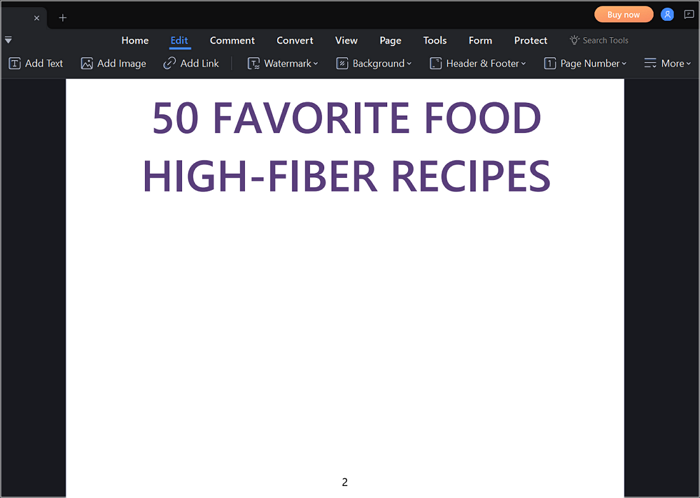The height and width of the screenshot is (498, 700).
Task: Click the Add Text tool icon
Action: (x=15, y=63)
